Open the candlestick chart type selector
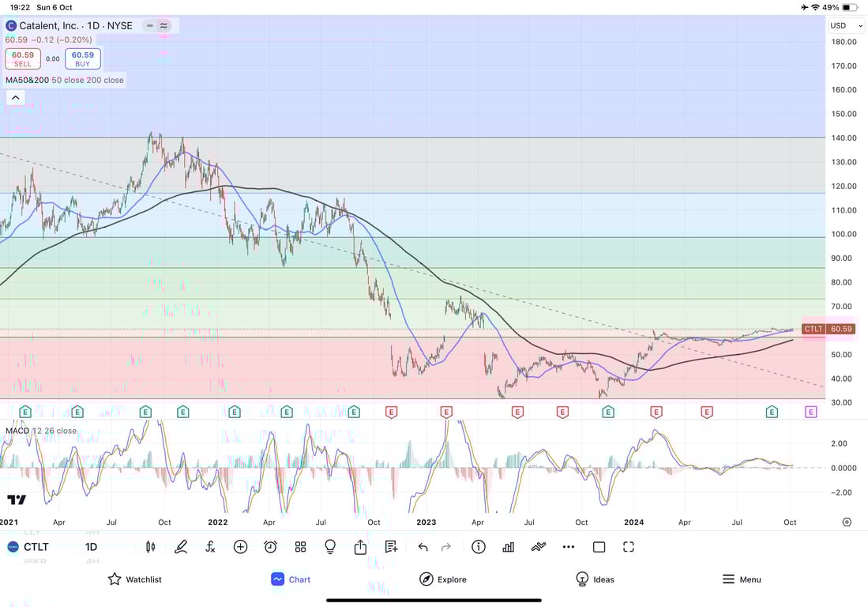The width and height of the screenshot is (868, 607). tap(150, 547)
